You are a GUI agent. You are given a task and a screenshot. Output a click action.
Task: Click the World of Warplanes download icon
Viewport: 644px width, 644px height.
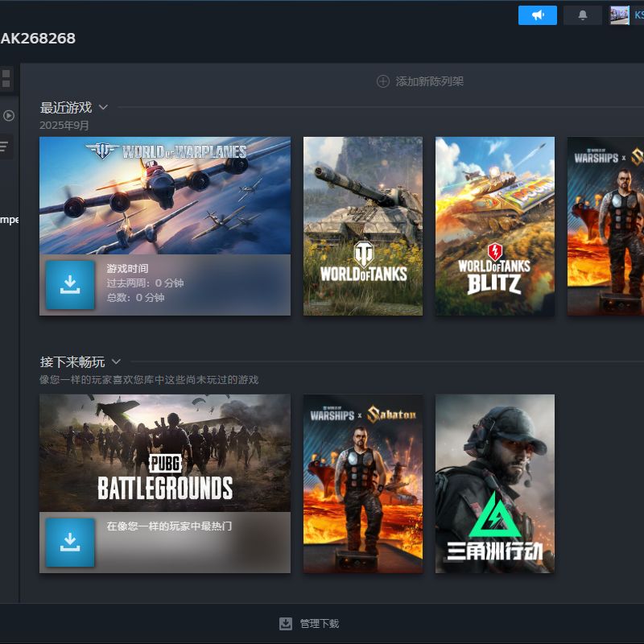70,285
